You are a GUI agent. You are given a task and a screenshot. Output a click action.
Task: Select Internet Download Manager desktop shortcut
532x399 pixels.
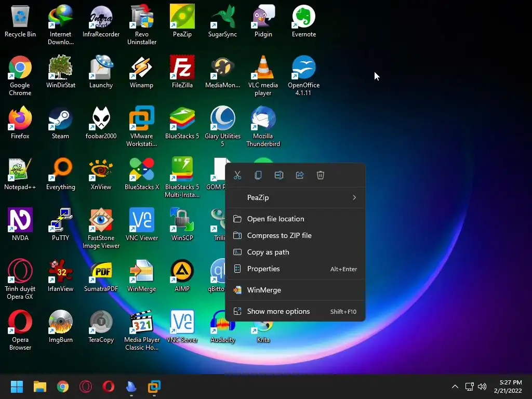(60, 25)
